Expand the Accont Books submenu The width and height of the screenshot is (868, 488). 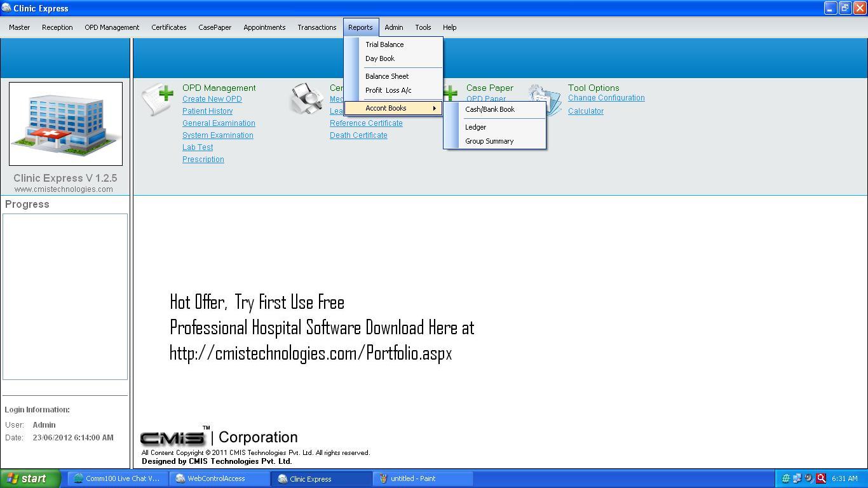click(x=386, y=108)
